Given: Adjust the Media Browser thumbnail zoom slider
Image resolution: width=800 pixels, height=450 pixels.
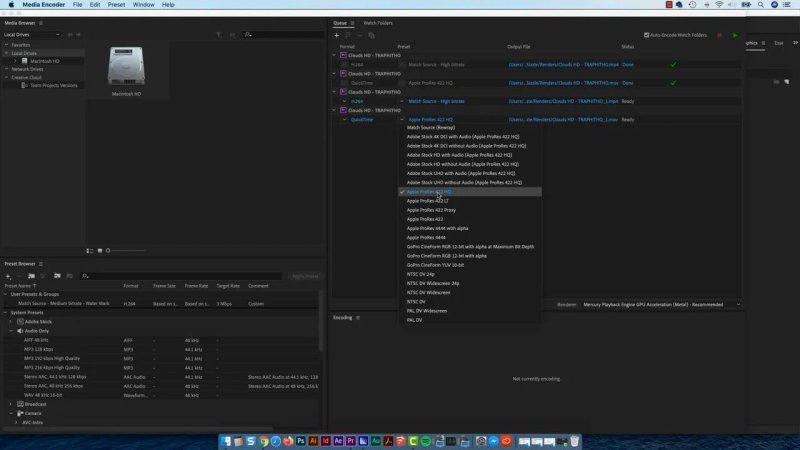Looking at the screenshot, I should pyautogui.click(x=126, y=251).
